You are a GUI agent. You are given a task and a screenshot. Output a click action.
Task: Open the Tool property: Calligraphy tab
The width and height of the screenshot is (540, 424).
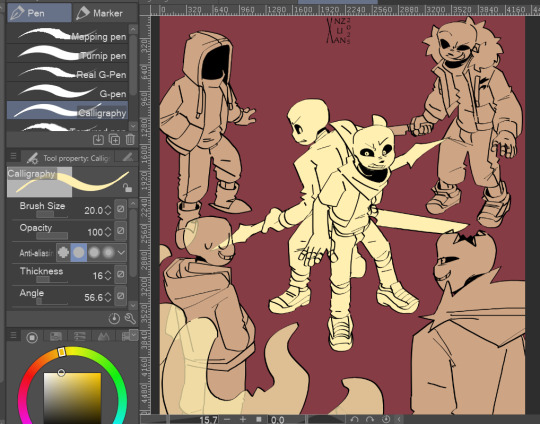coord(68,158)
